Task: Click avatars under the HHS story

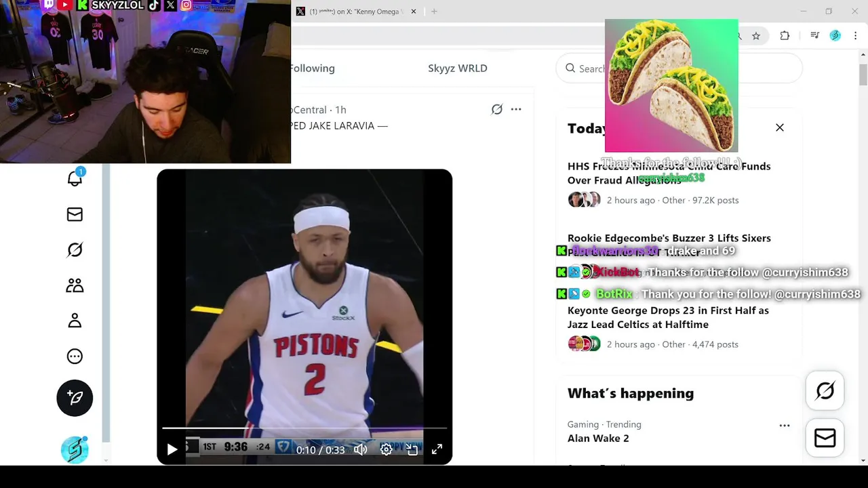Action: click(584, 200)
